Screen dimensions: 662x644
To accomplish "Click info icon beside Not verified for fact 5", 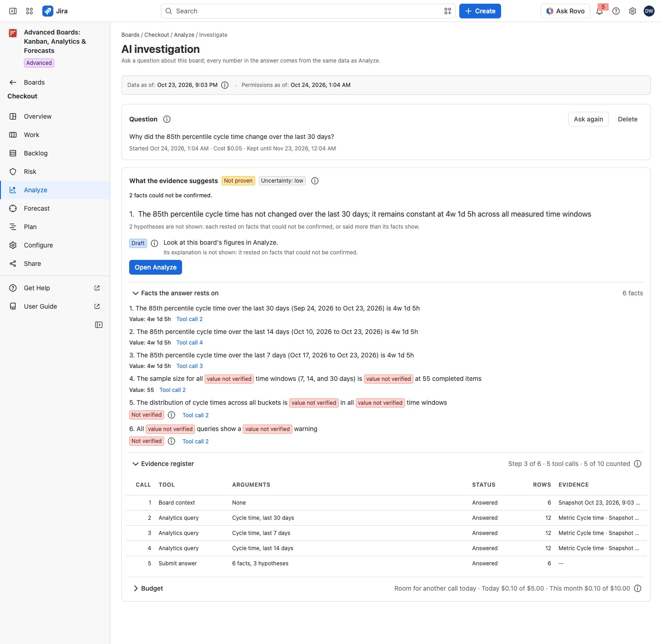I will pos(171,415).
